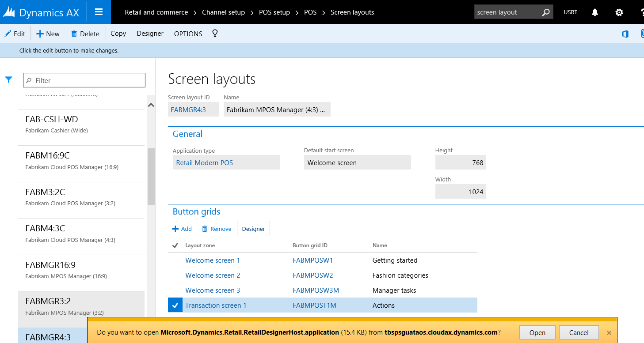Add a button grid
644x343 pixels.
(182, 229)
